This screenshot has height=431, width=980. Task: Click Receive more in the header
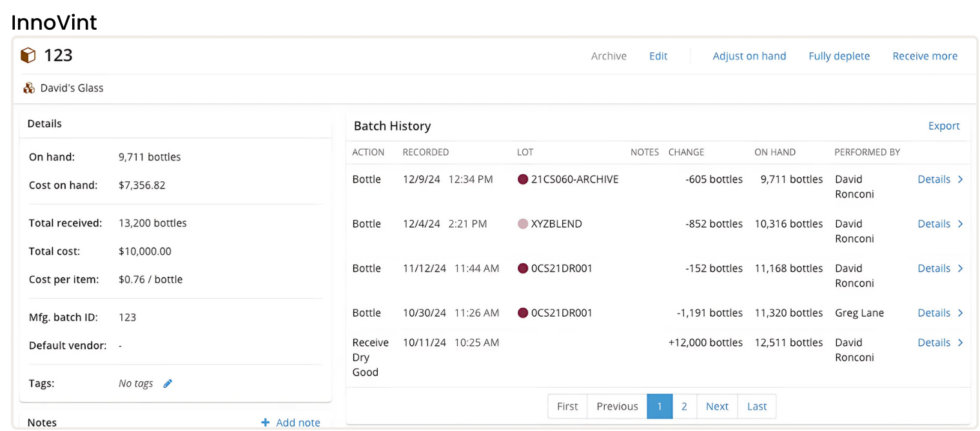point(925,56)
